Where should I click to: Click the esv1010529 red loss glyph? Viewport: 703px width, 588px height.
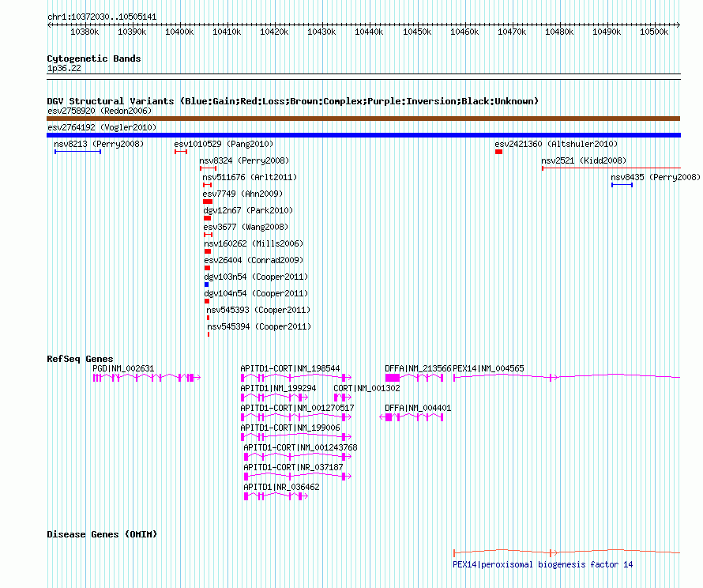(x=181, y=152)
